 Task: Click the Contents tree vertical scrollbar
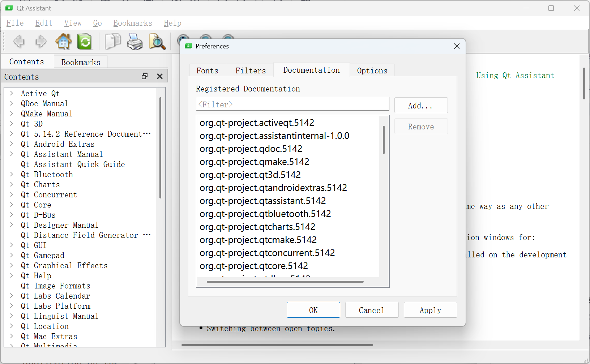coord(160,148)
